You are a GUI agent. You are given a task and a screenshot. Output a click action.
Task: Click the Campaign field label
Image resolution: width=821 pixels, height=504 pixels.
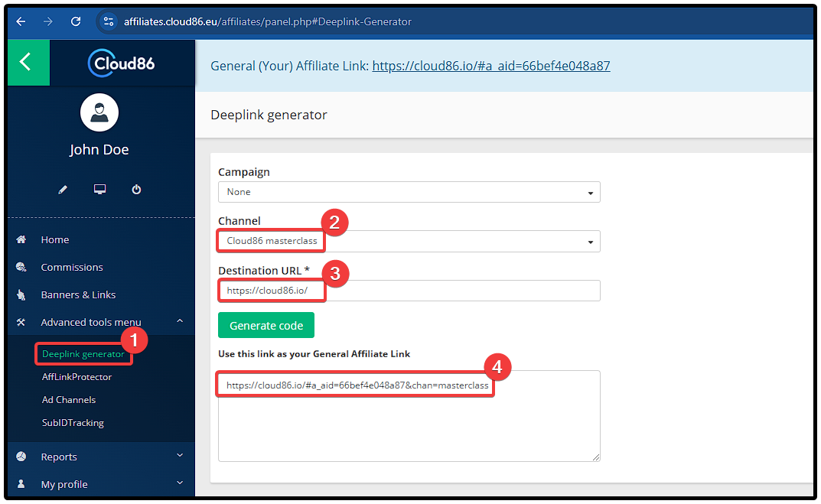244,172
